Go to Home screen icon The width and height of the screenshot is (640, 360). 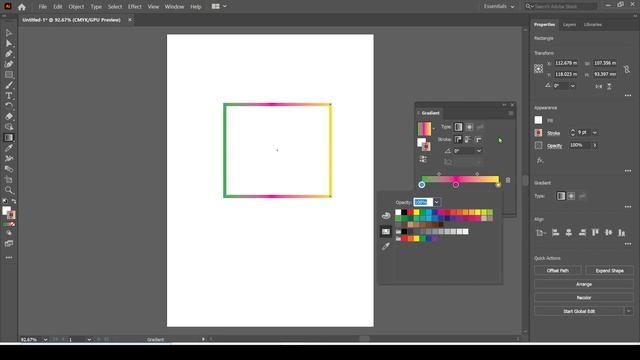22,7
